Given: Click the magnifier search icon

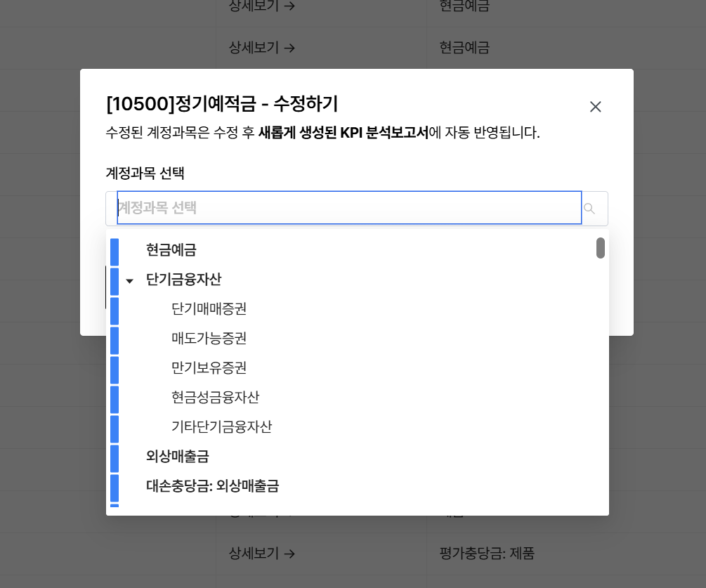Looking at the screenshot, I should coord(589,209).
